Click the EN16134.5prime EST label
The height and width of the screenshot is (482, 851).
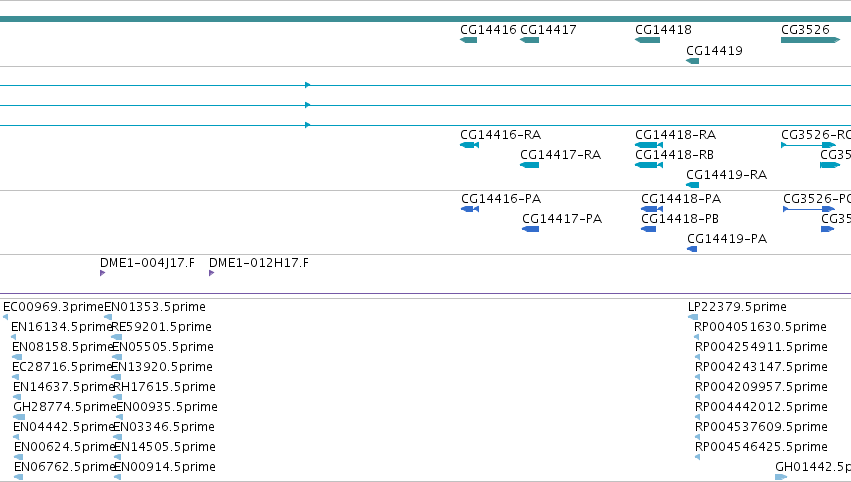click(x=62, y=327)
